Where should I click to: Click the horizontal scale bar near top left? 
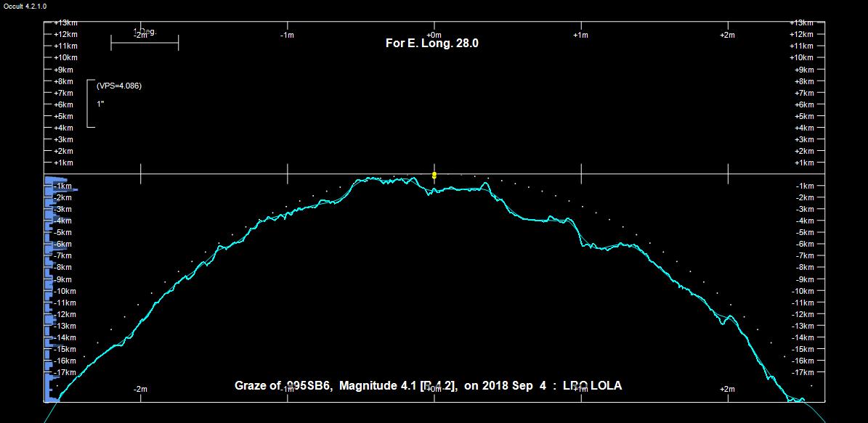(x=144, y=44)
